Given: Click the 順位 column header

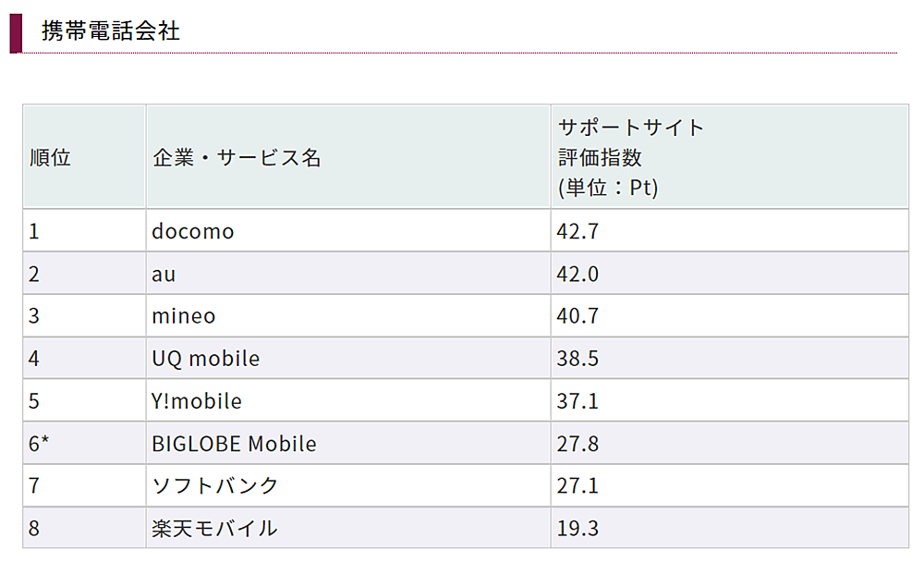Looking at the screenshot, I should (x=50, y=157).
